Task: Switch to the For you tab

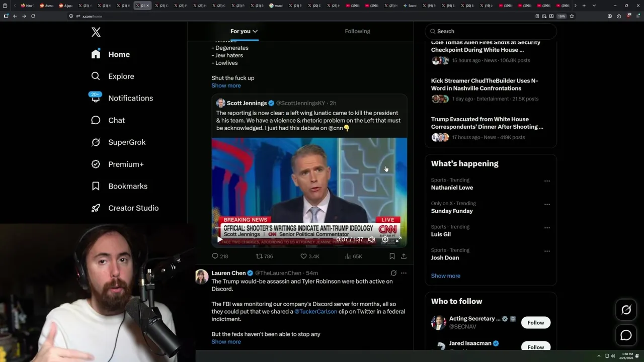Action: [x=244, y=31]
